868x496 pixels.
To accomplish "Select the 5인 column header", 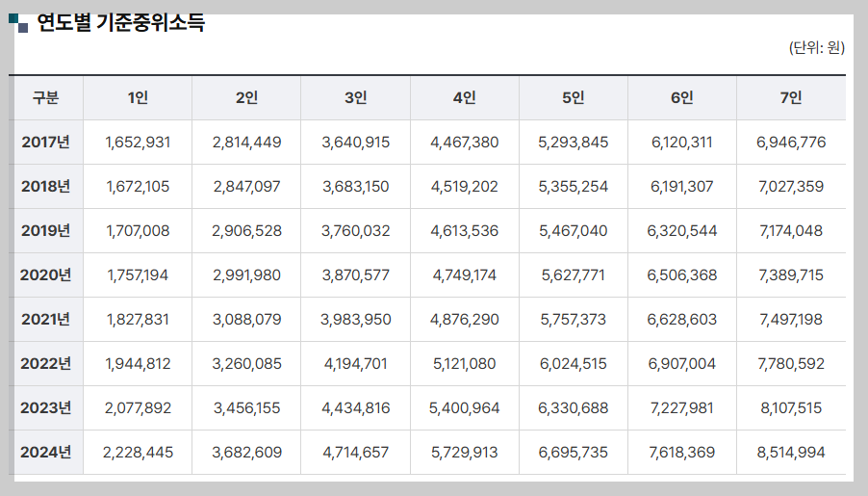I will click(x=574, y=97).
